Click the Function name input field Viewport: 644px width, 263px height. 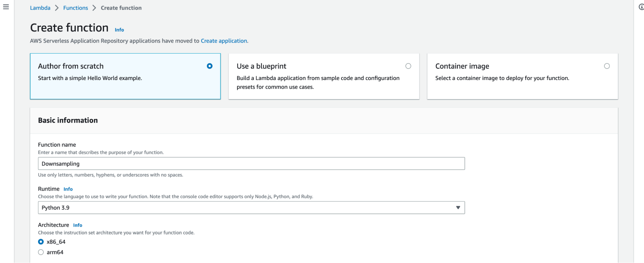tap(251, 164)
